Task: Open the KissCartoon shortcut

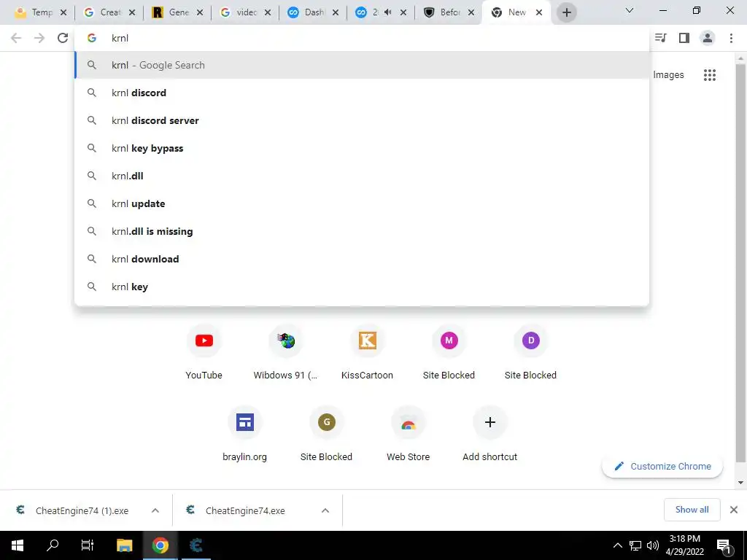Action: click(368, 352)
